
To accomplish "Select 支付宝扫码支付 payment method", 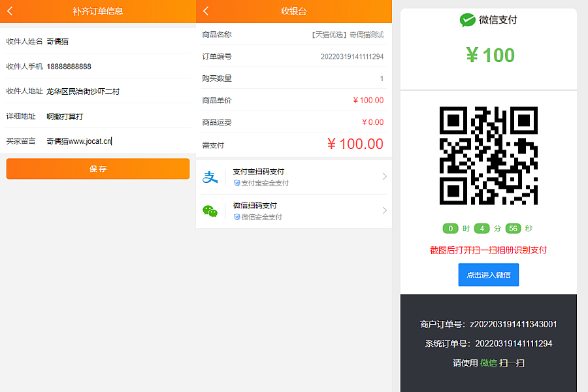I will point(294,177).
